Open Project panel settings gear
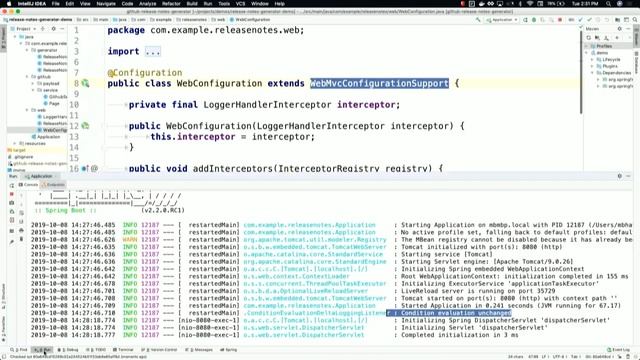640x360 pixels. (x=53, y=29)
